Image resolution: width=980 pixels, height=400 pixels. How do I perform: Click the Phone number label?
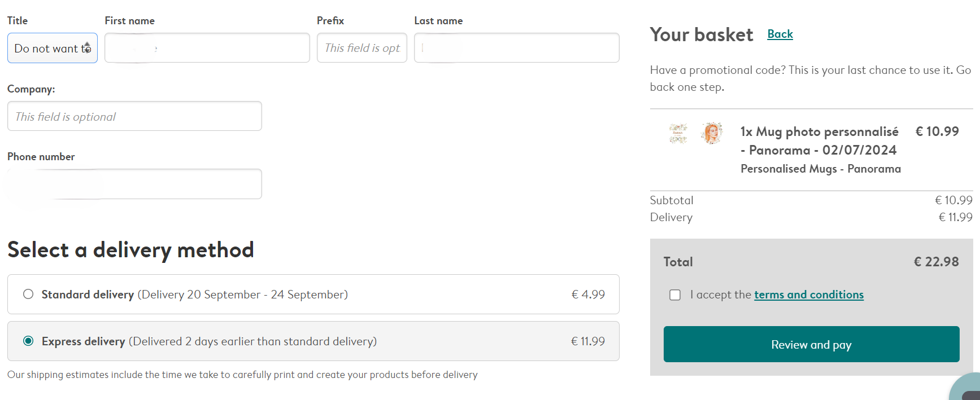(x=41, y=157)
